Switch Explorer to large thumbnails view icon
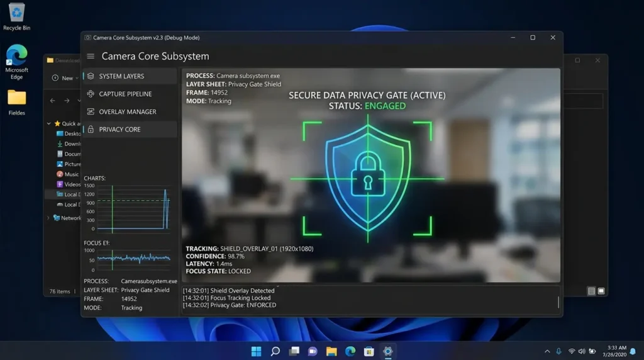Image resolution: width=644 pixels, height=360 pixels. (x=601, y=291)
